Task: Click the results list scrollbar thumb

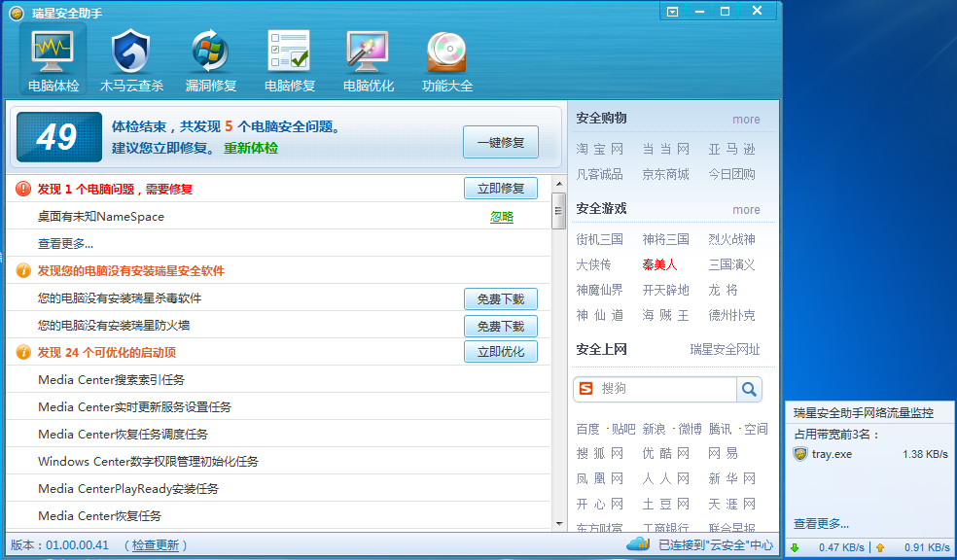Action: [558, 210]
